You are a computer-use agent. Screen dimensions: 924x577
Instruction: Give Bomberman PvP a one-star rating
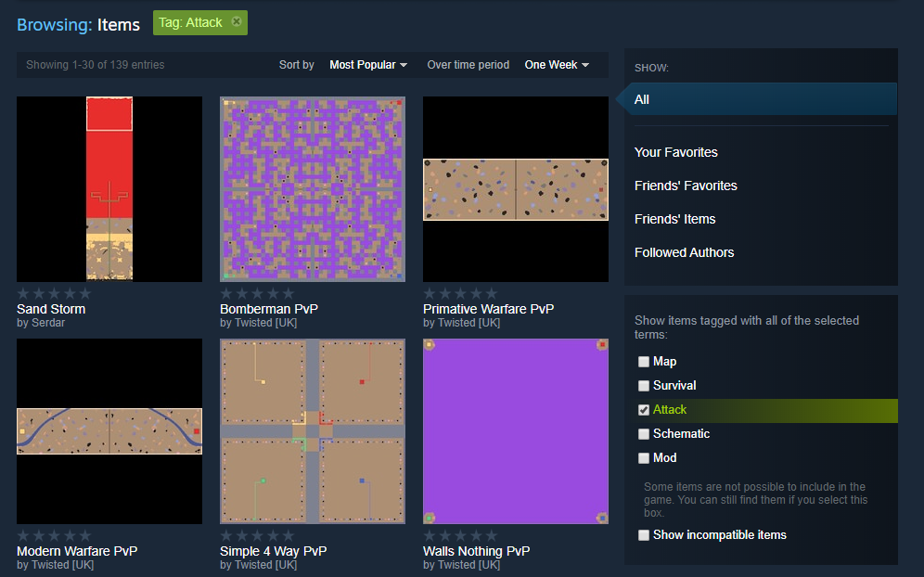[x=226, y=292]
